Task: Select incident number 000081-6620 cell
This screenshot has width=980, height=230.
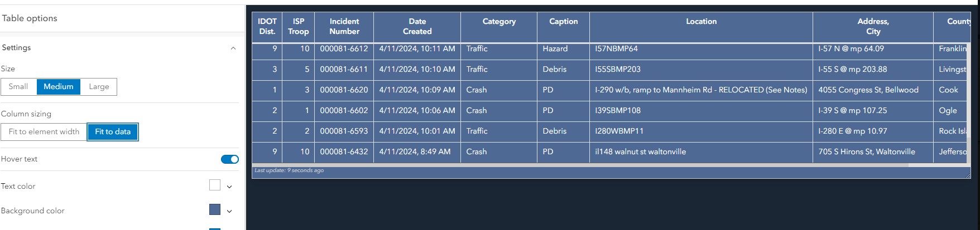Action: pos(344,90)
